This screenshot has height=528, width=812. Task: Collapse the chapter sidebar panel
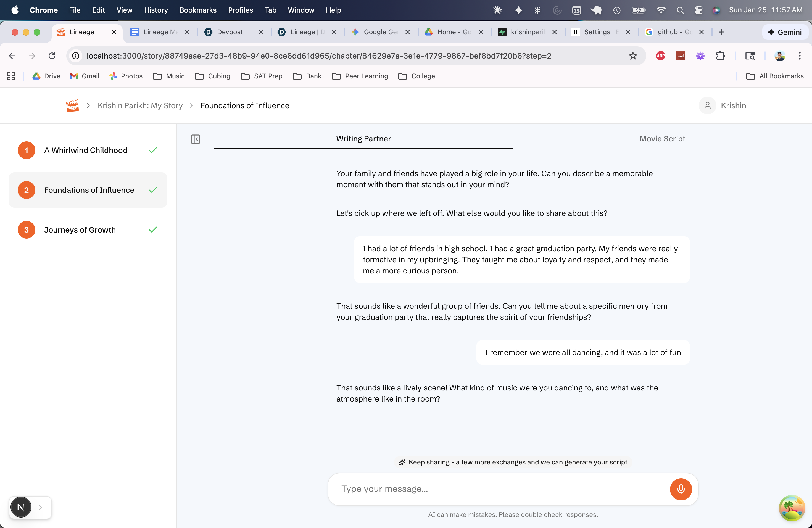coord(196,139)
